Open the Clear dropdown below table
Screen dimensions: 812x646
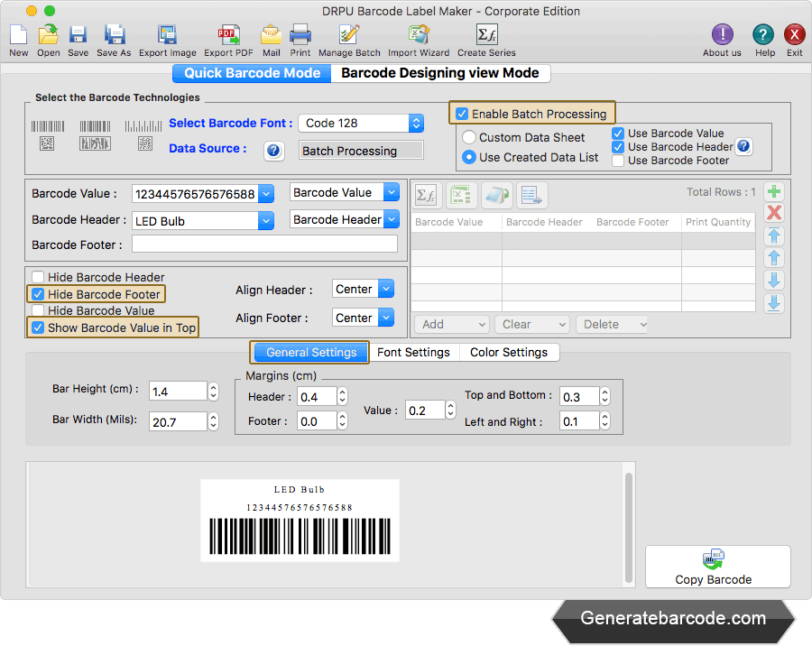pos(532,324)
